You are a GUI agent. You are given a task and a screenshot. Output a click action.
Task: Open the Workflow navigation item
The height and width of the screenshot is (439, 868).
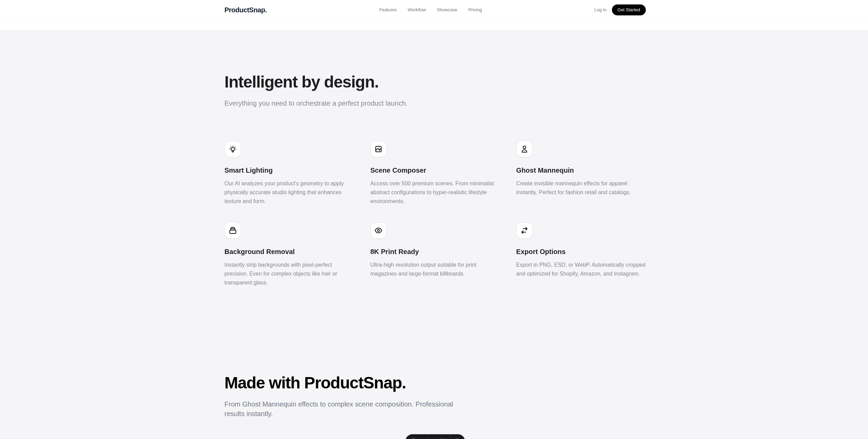coord(416,10)
